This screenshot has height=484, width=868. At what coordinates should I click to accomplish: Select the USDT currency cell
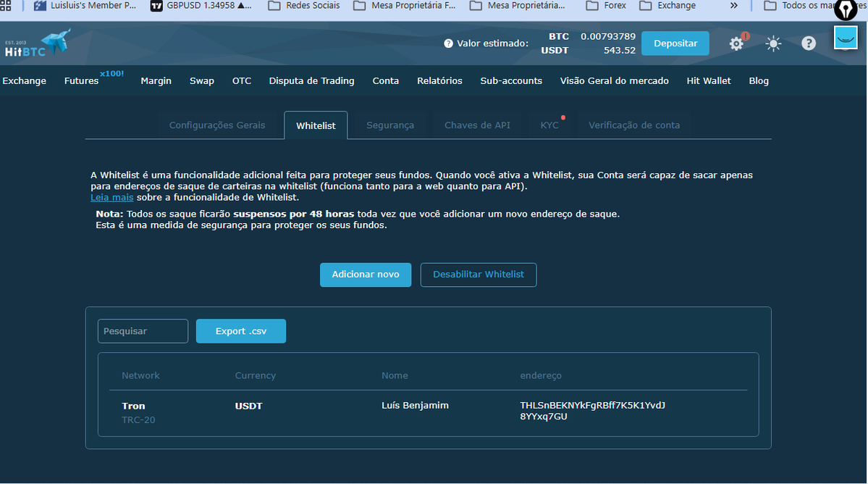(x=248, y=406)
